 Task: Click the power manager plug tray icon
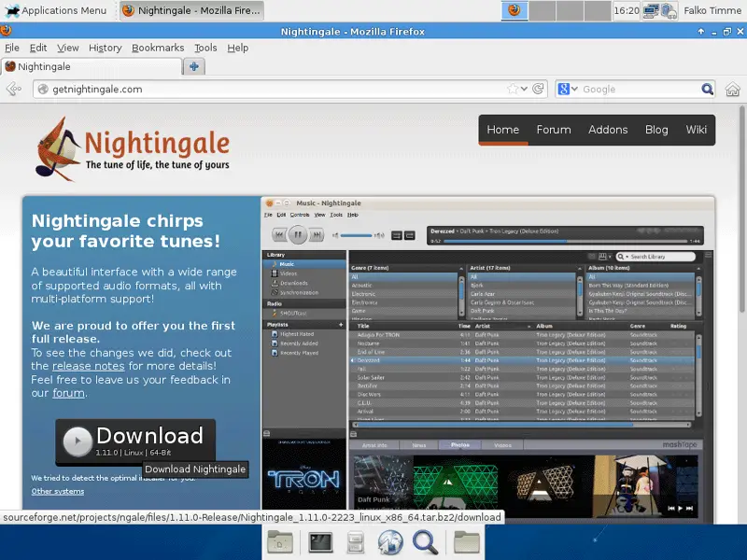coord(669,10)
